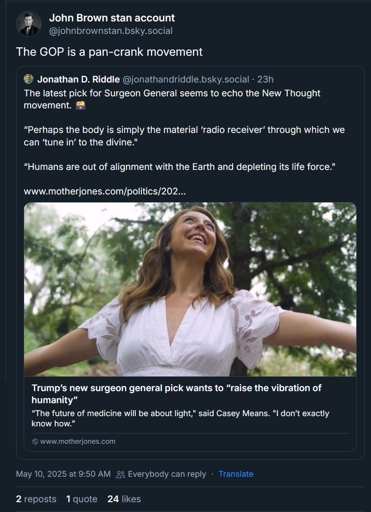View the 2 reposts list
371x512 pixels.
[36, 499]
